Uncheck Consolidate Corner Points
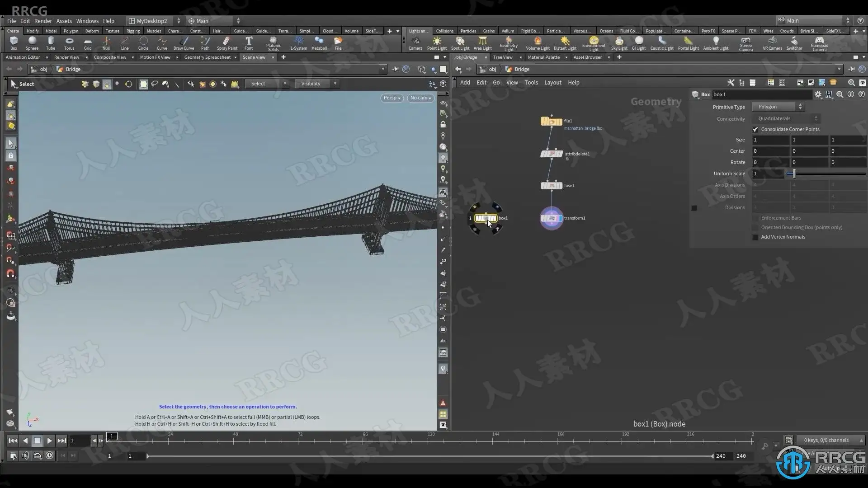The height and width of the screenshot is (488, 868). pos(755,130)
